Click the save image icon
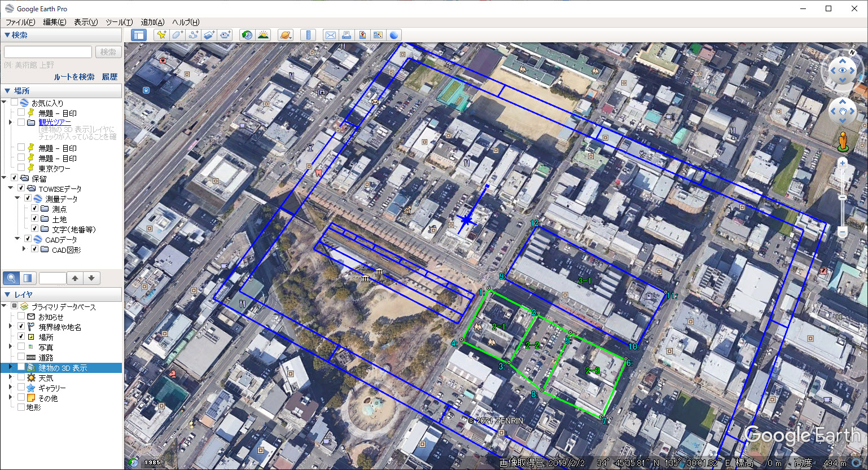This screenshot has width=868, height=470. 362,35
